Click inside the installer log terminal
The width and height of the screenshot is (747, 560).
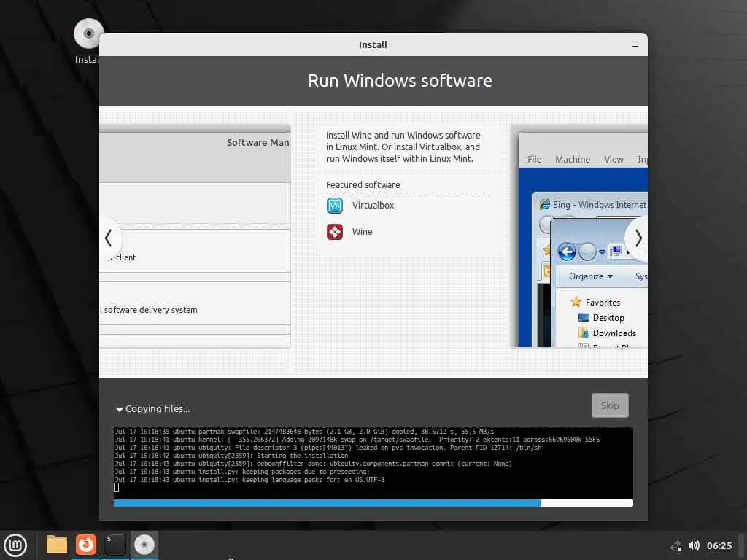(373, 463)
